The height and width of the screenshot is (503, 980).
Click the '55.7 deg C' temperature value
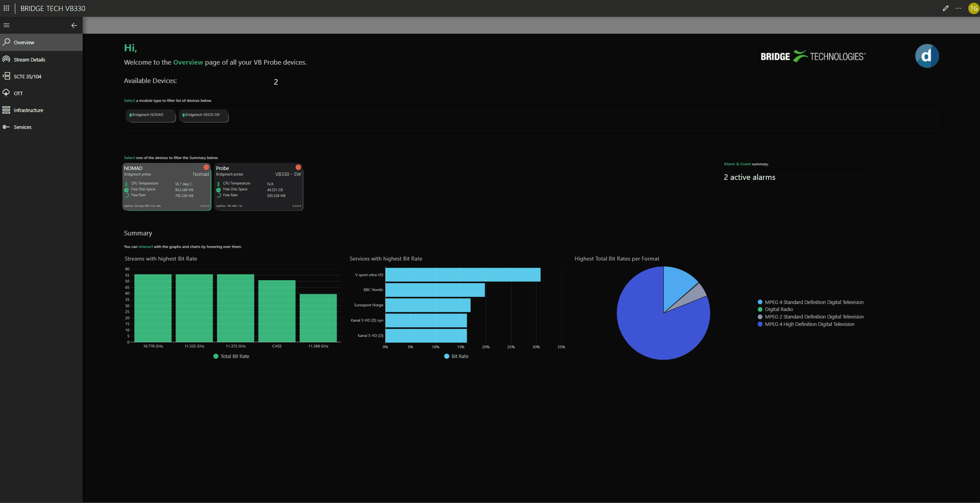click(183, 184)
